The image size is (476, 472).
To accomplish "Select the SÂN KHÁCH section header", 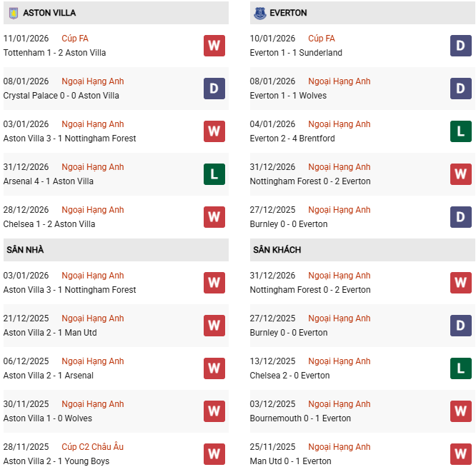I will (x=277, y=250).
